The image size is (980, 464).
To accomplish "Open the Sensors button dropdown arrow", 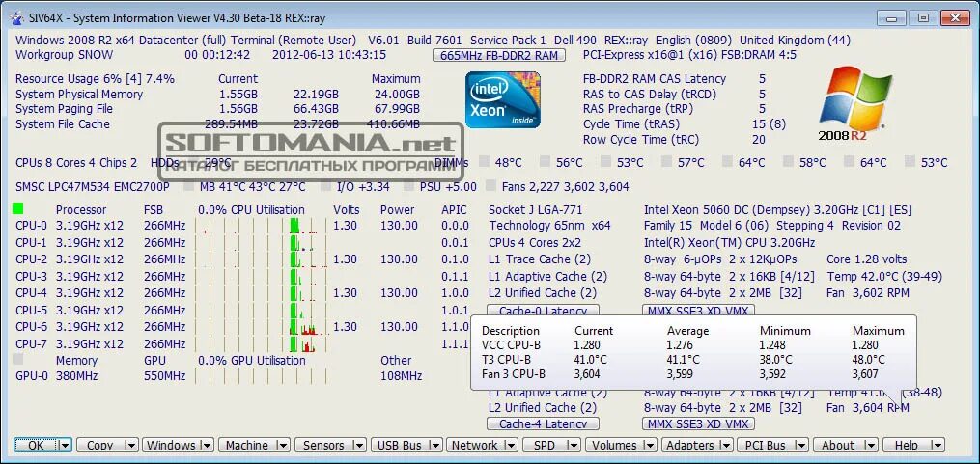I will click(x=359, y=446).
